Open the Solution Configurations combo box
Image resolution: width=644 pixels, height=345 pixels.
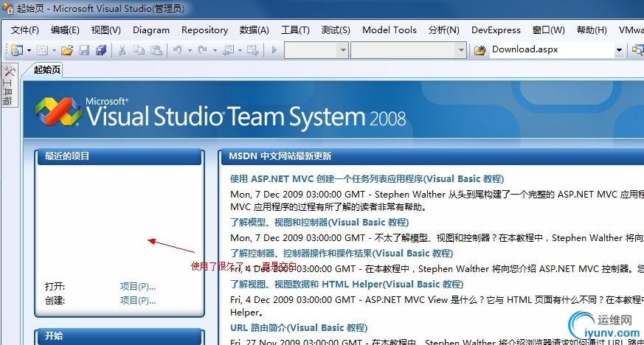point(316,50)
